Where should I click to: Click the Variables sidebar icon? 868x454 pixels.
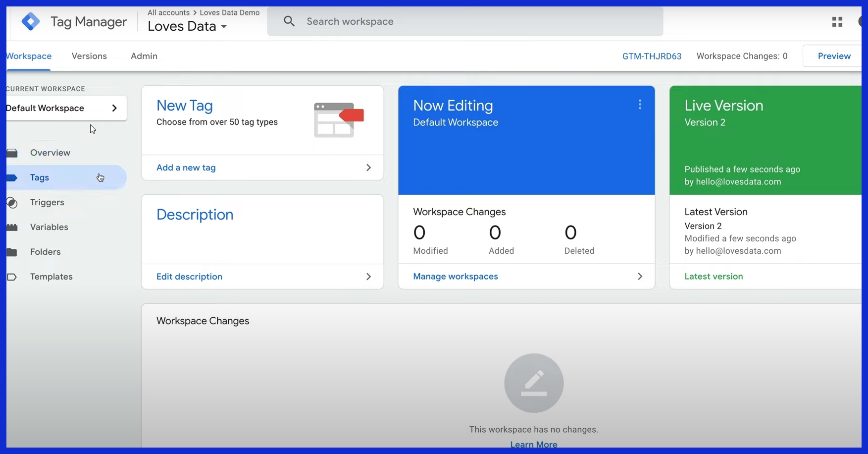pos(12,227)
